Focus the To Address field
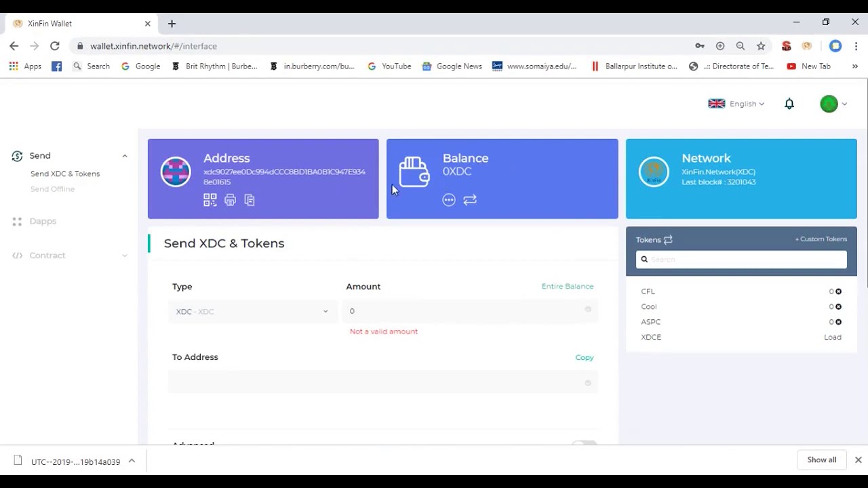The height and width of the screenshot is (488, 868). [x=383, y=383]
